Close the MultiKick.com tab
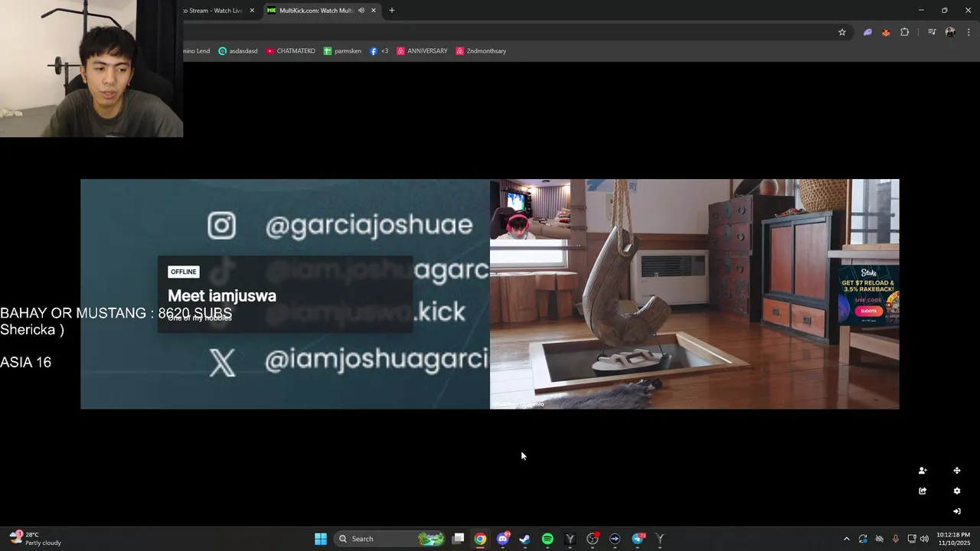 [x=374, y=11]
